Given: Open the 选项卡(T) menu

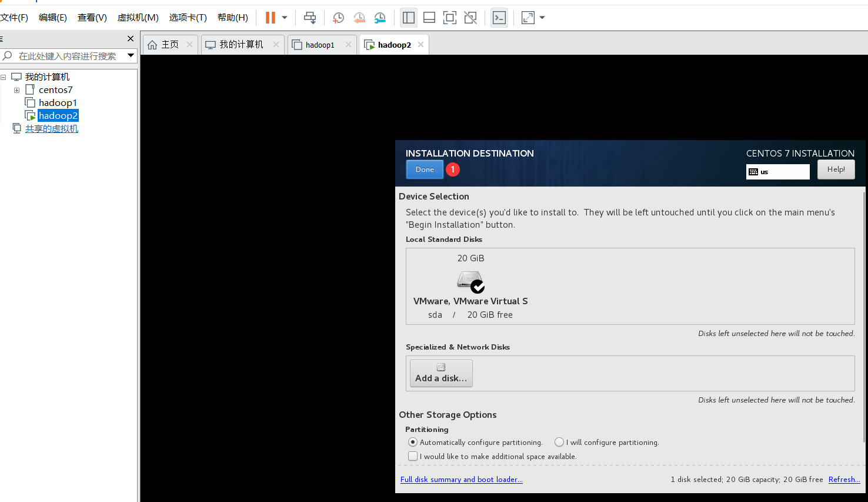Looking at the screenshot, I should coord(188,18).
